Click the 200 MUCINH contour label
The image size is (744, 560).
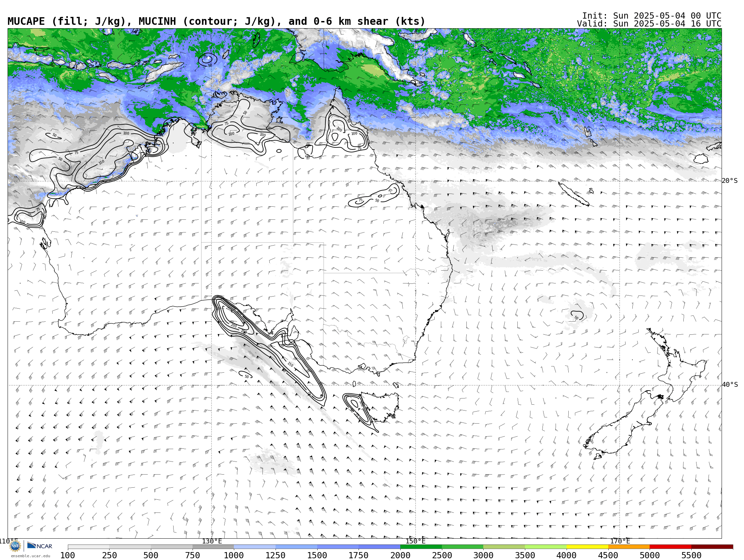[x=234, y=325]
